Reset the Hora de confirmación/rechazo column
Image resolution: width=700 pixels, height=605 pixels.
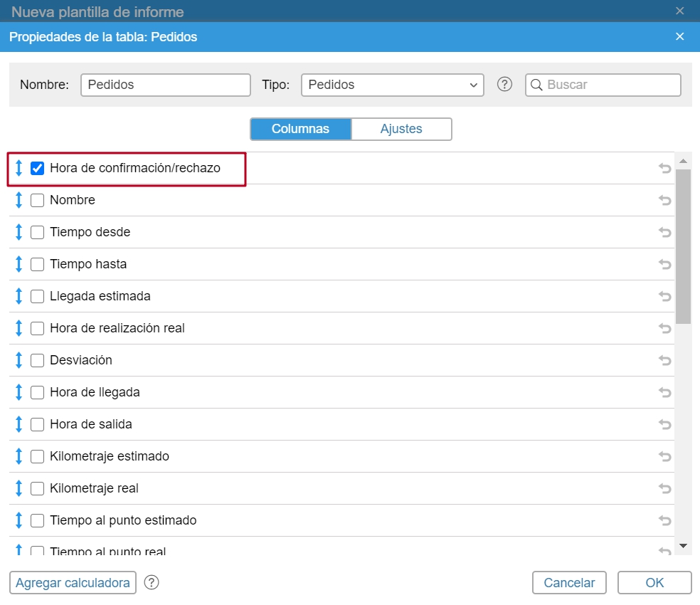pyautogui.click(x=665, y=169)
